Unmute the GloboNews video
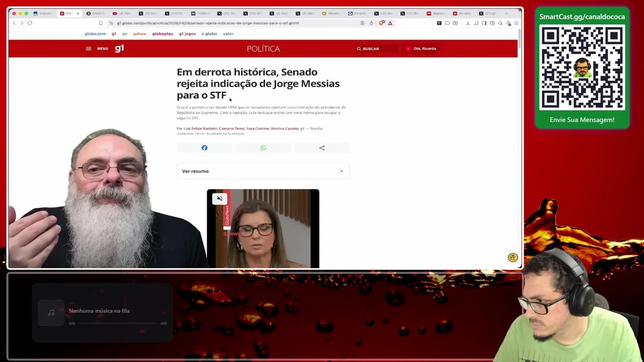Viewport: 644px width, 362px height. 219,199
